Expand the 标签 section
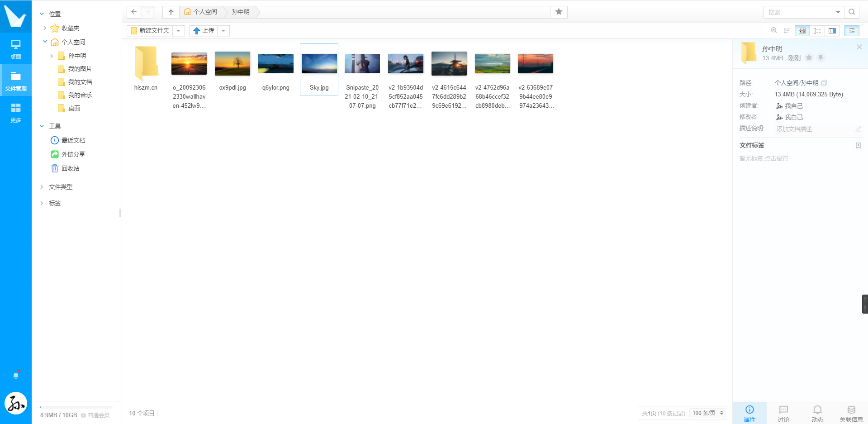The image size is (868, 424). [42, 203]
